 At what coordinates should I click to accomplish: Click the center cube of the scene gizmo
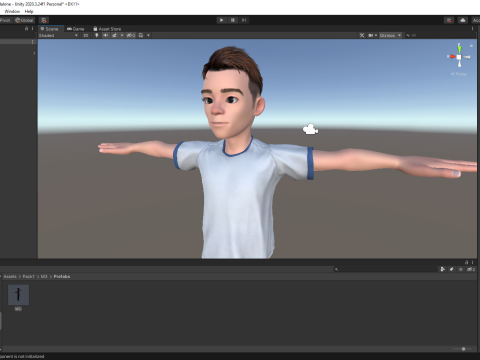(459, 57)
